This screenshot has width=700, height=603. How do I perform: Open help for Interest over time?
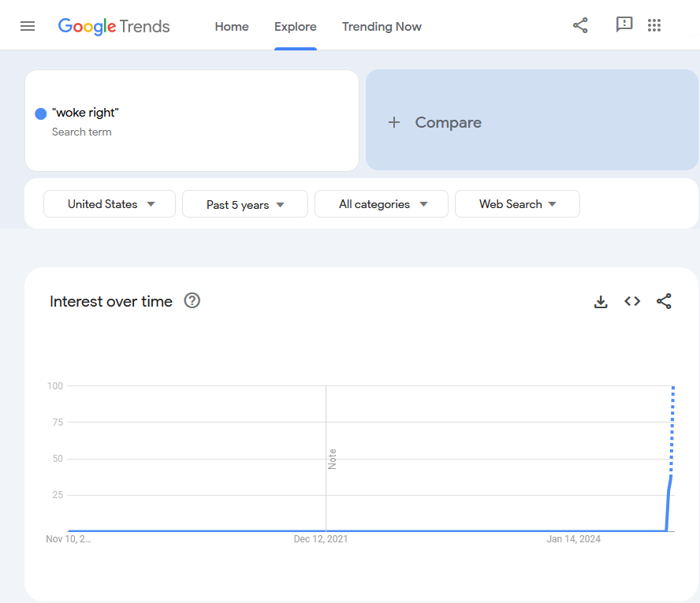(192, 301)
